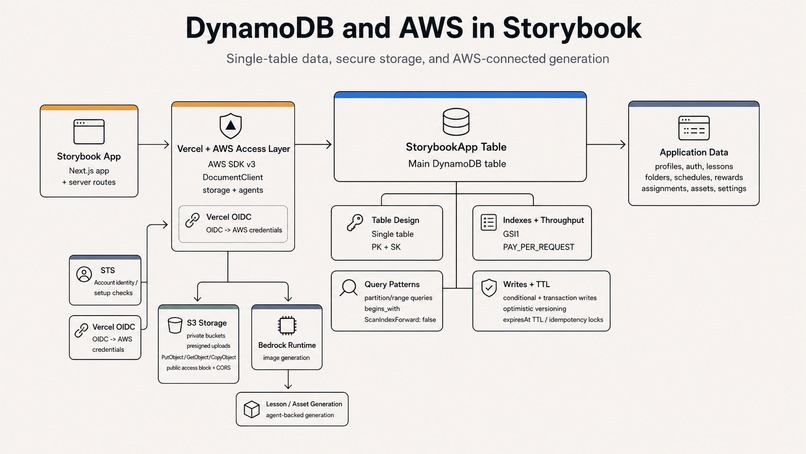Image resolution: width=806 pixels, height=454 pixels.
Task: Click the 'Storybook App' heading
Action: [89, 156]
